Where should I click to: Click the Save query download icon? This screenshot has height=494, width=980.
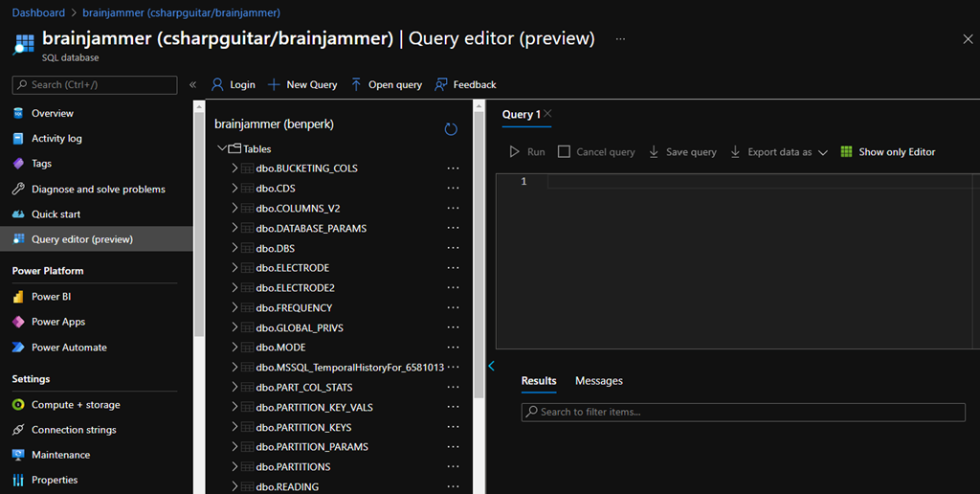point(654,152)
